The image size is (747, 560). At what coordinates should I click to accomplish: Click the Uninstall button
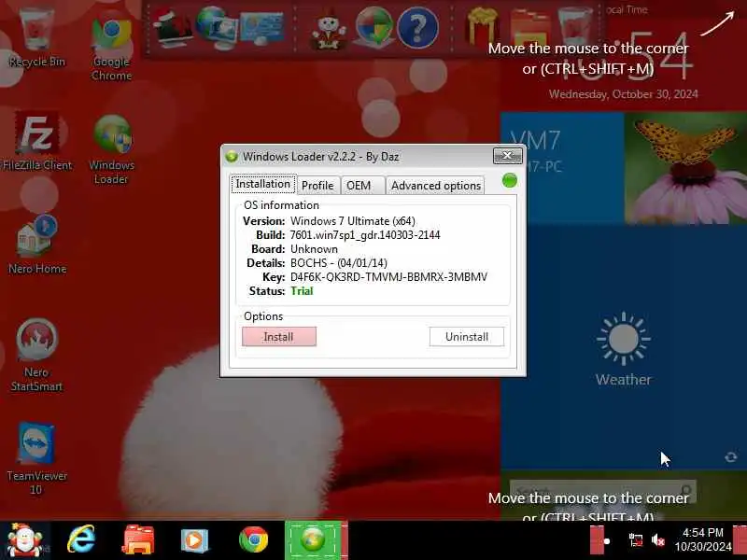[466, 337]
